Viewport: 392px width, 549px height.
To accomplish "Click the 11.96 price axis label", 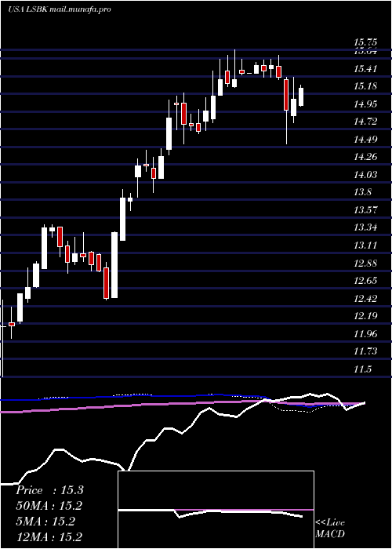I will 365,333.
